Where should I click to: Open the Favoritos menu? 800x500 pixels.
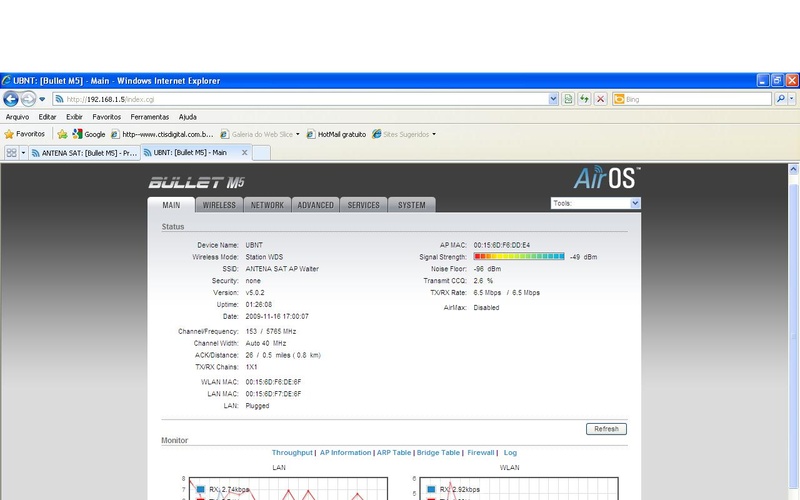point(107,117)
